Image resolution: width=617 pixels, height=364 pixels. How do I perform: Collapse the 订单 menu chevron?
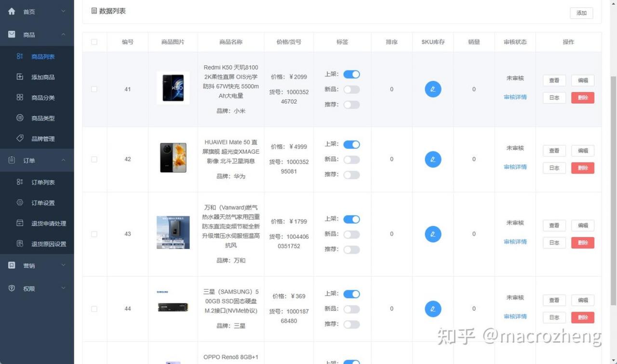63,160
